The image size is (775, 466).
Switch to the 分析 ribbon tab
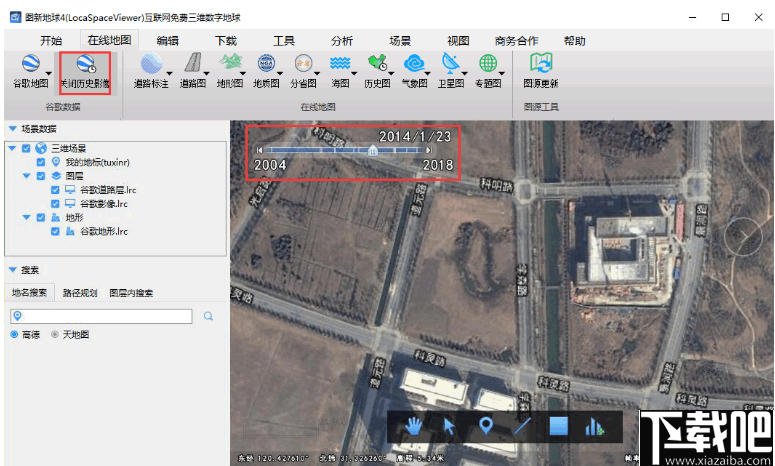(342, 41)
